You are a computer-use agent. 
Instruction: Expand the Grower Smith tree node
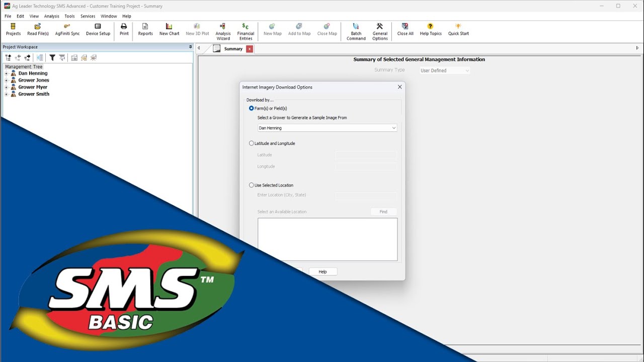pos(7,94)
